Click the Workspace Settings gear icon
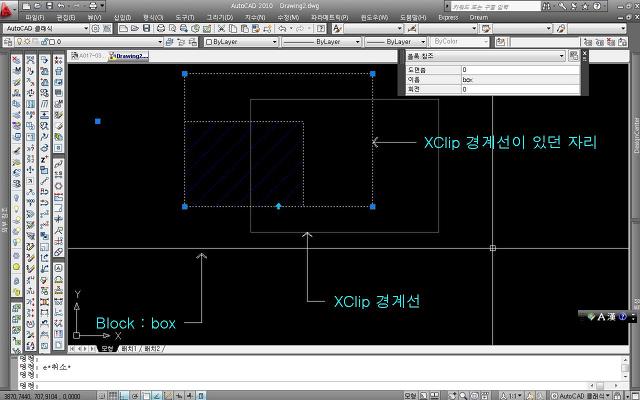The image size is (640, 400). (96, 28)
